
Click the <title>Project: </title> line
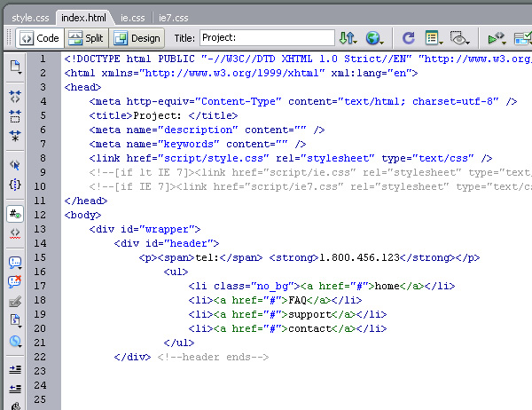163,116
